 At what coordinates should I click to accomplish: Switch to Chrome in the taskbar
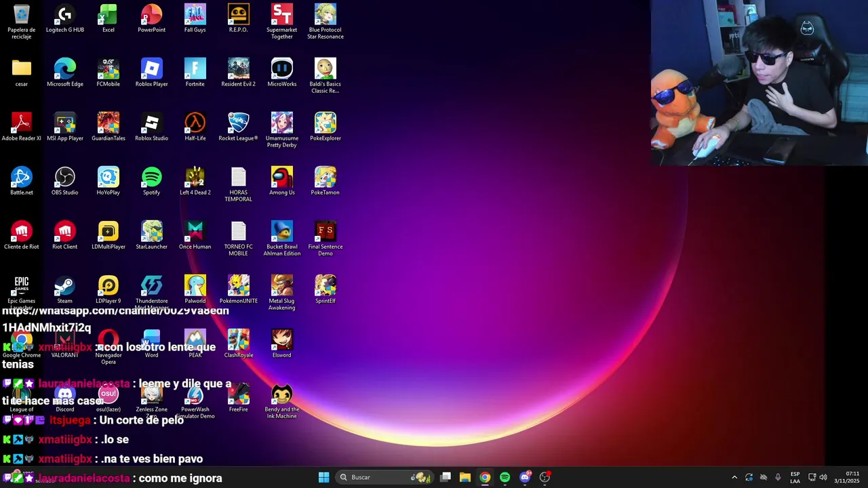[485, 477]
